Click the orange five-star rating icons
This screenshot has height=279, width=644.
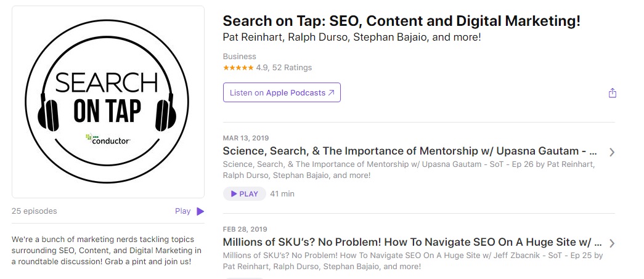[238, 68]
